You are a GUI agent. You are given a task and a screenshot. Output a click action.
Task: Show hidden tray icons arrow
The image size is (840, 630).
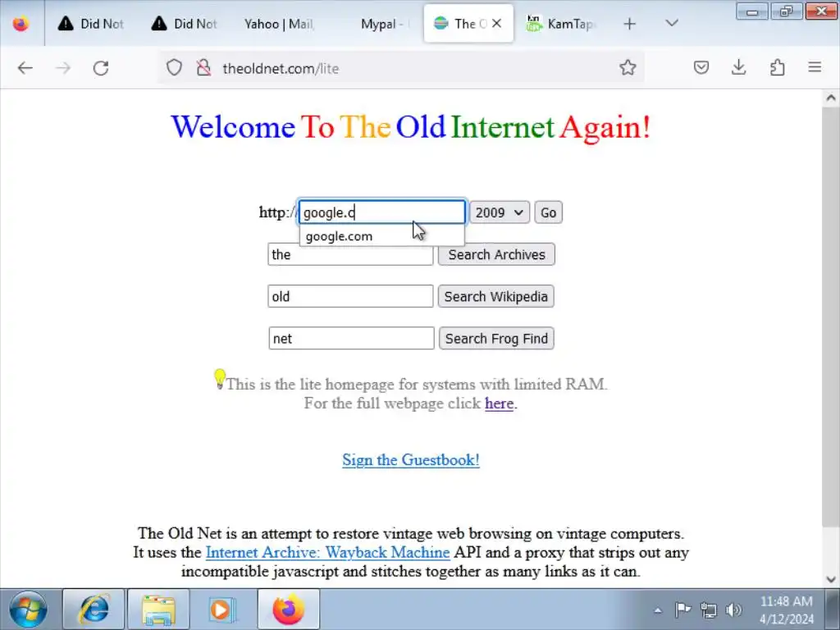(x=658, y=609)
